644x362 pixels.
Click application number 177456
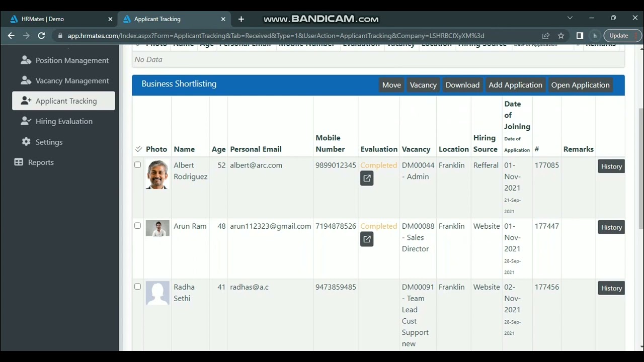547,287
